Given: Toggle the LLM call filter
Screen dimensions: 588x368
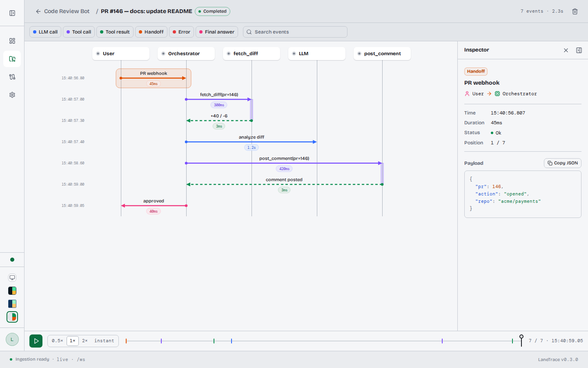Looking at the screenshot, I should [45, 32].
